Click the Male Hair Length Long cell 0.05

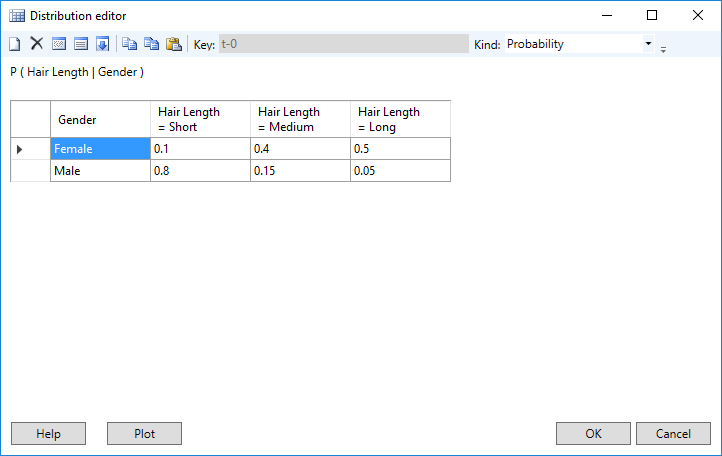pos(400,171)
